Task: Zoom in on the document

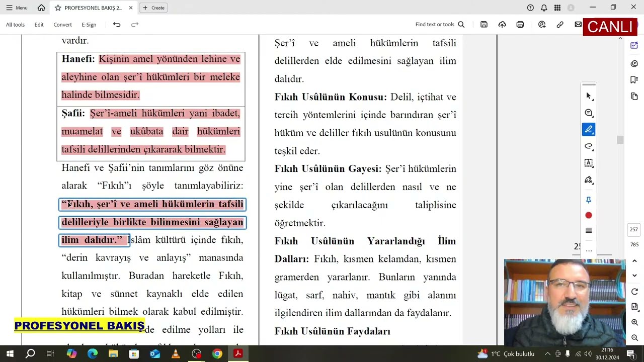Action: click(x=634, y=323)
